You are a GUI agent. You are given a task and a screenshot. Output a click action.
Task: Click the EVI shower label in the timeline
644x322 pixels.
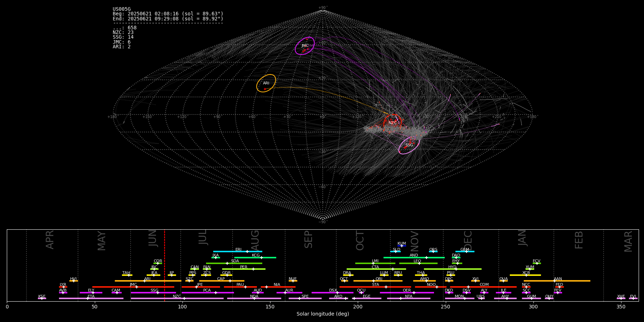point(633,297)
